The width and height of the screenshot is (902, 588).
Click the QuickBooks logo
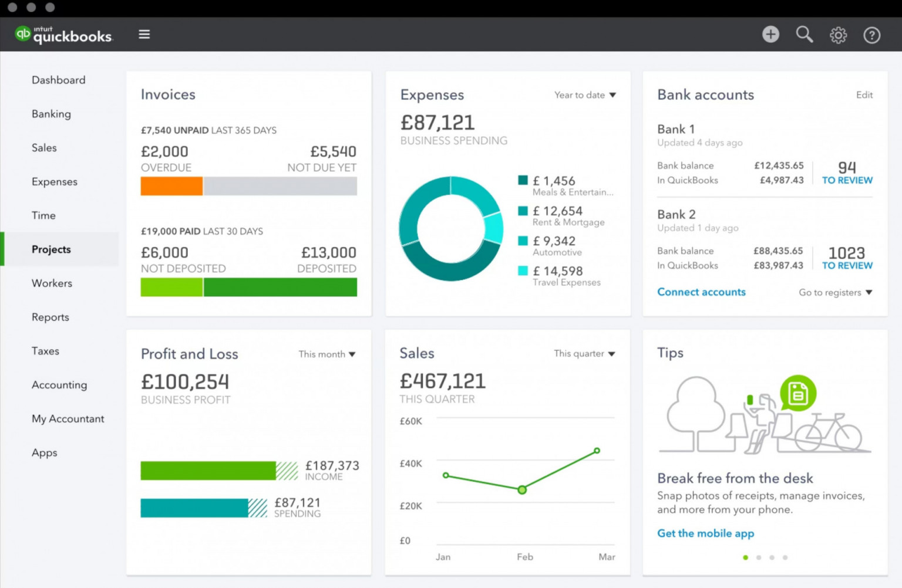coord(63,34)
